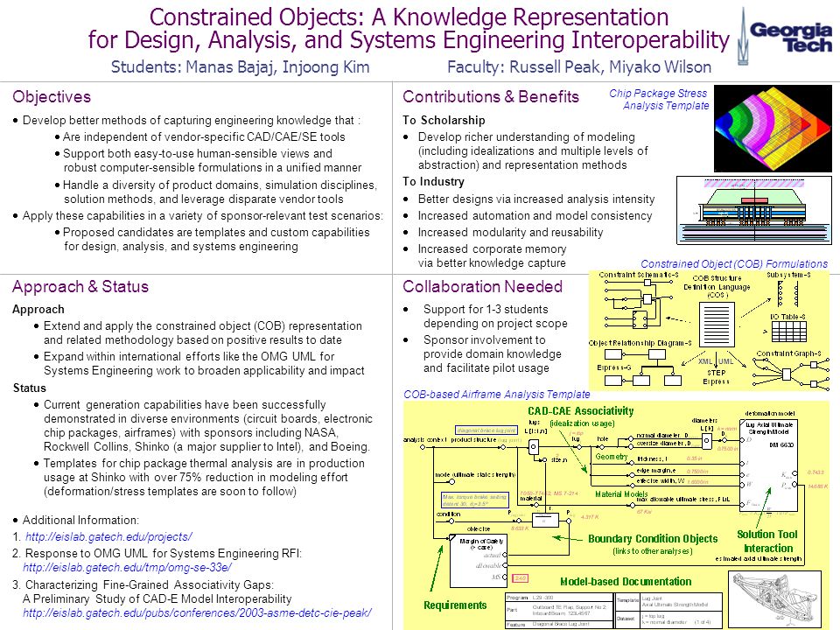840x630 pixels.
Task: Click the green 'Geometry' label in airframe template
Action: (x=612, y=457)
